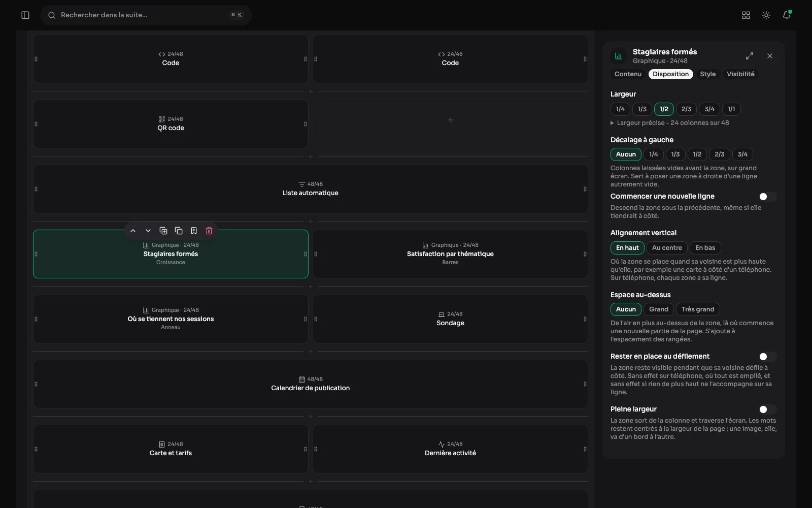Select the Liste automatique block
This screenshot has width=812, height=508.
[311, 189]
